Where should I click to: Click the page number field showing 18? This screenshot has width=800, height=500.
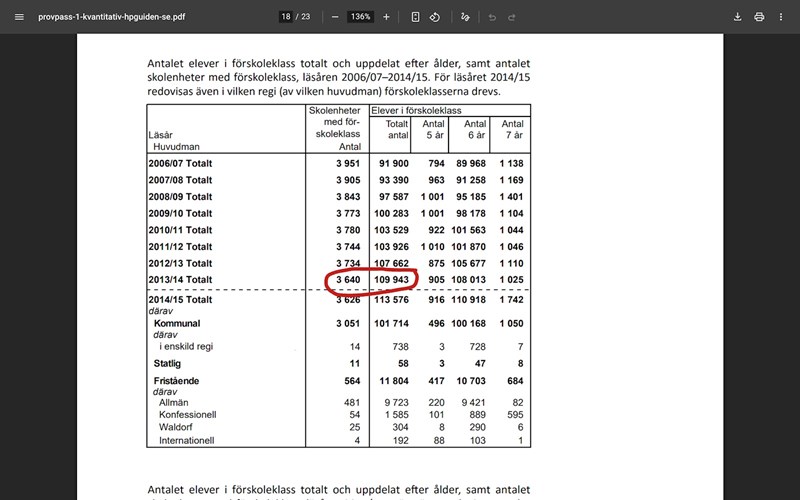click(x=286, y=17)
